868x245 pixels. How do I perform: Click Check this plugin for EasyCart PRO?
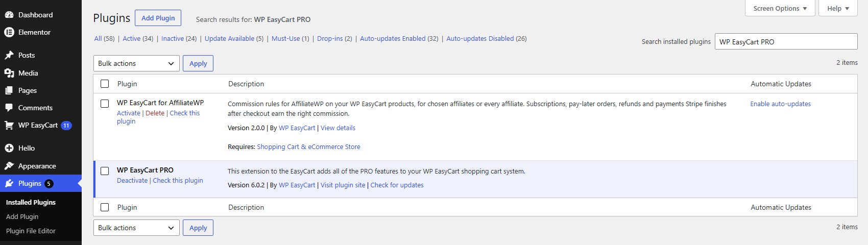coord(178,181)
